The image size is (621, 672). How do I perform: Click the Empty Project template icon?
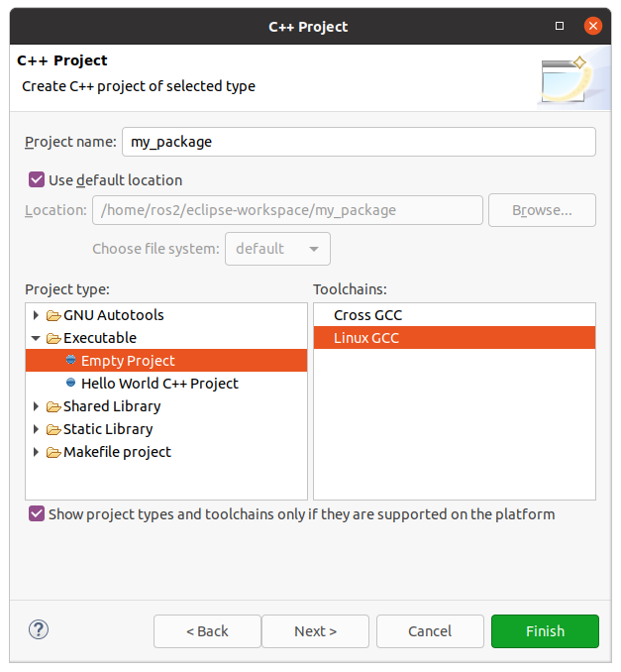70,361
